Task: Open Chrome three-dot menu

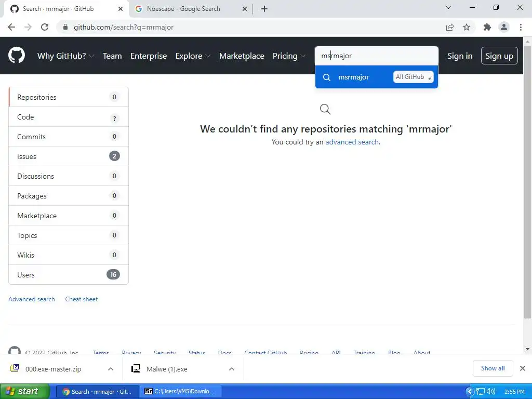Action: [x=521, y=27]
